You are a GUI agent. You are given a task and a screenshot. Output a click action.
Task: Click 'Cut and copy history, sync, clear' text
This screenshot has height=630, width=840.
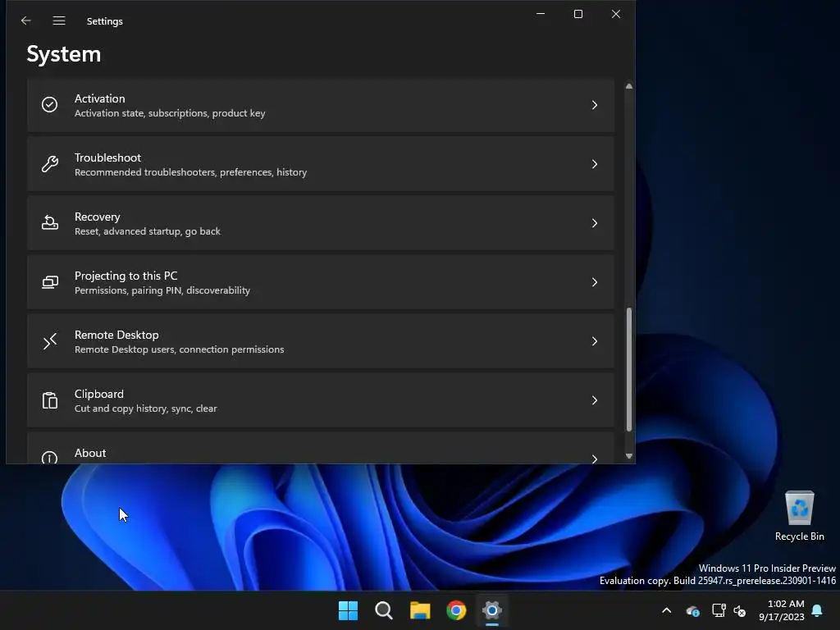click(x=146, y=409)
